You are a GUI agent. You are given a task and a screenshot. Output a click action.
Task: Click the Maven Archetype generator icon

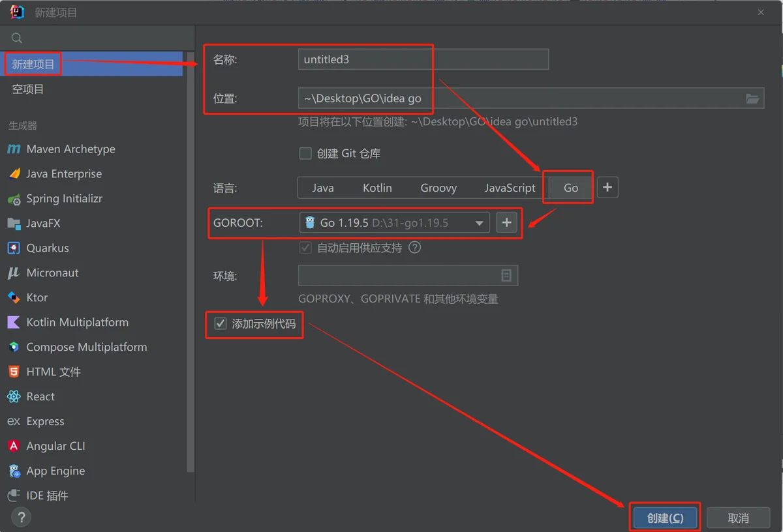point(14,149)
